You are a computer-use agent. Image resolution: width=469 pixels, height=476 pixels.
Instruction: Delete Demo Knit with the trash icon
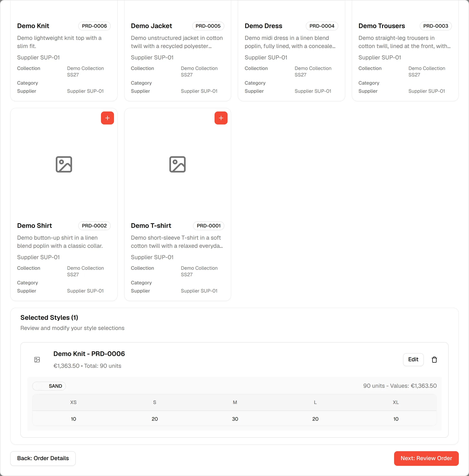coord(434,360)
